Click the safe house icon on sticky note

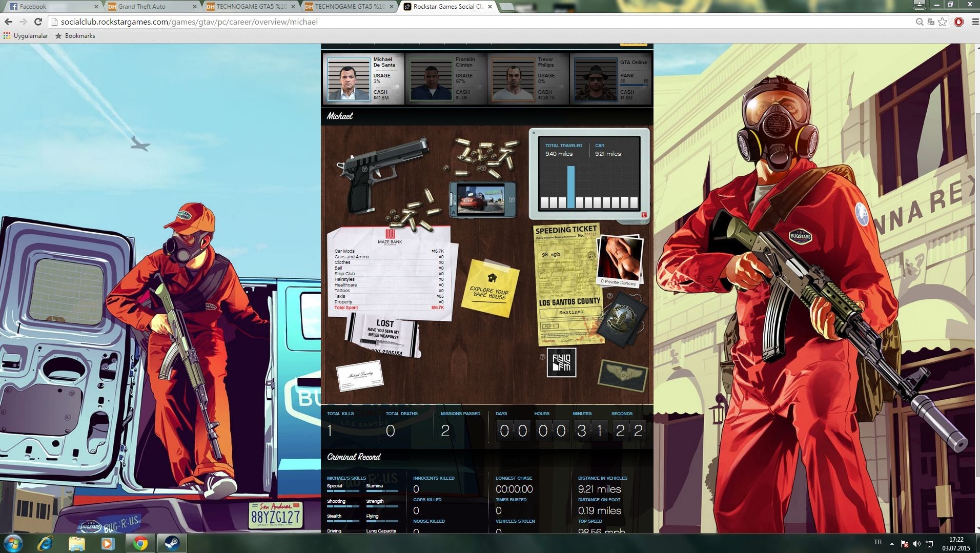click(492, 278)
